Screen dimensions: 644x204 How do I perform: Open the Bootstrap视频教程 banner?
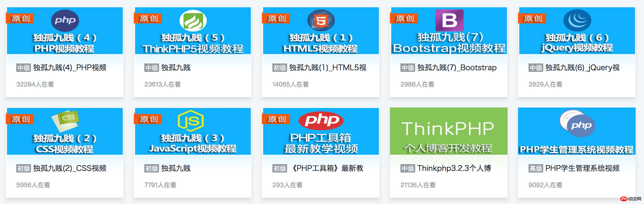[449, 31]
